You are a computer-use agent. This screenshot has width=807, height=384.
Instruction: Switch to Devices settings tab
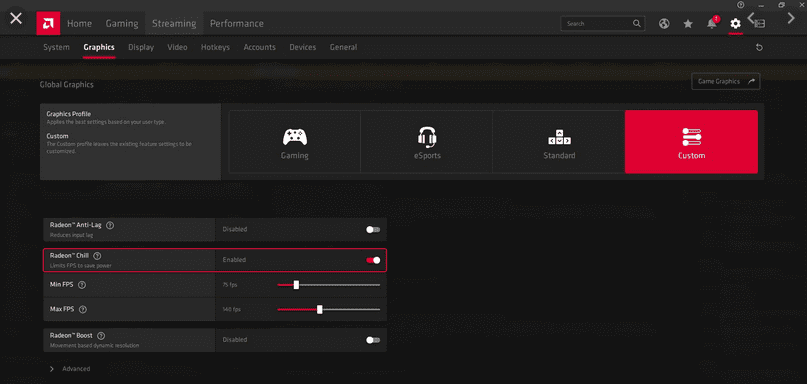click(x=303, y=47)
